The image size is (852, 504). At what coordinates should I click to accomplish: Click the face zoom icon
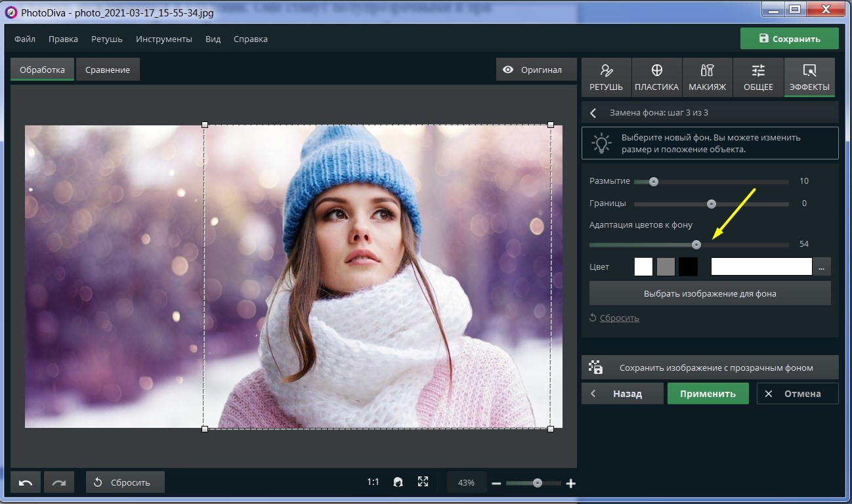pos(398,482)
